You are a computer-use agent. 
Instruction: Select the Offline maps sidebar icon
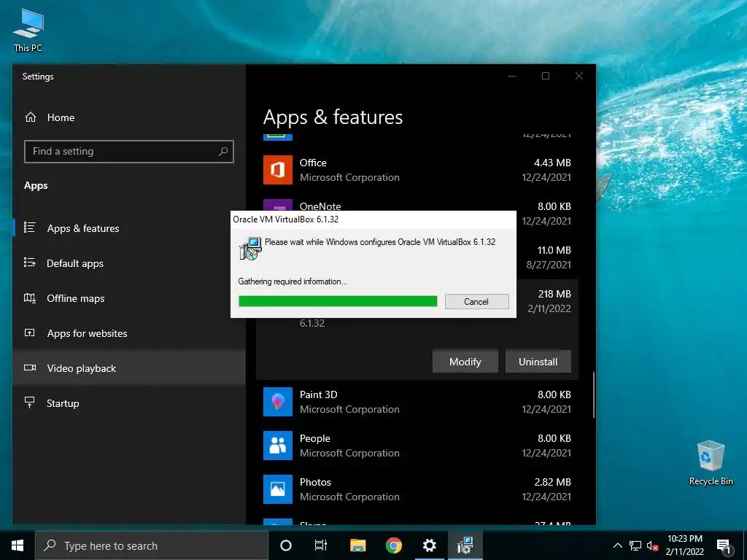[29, 298]
